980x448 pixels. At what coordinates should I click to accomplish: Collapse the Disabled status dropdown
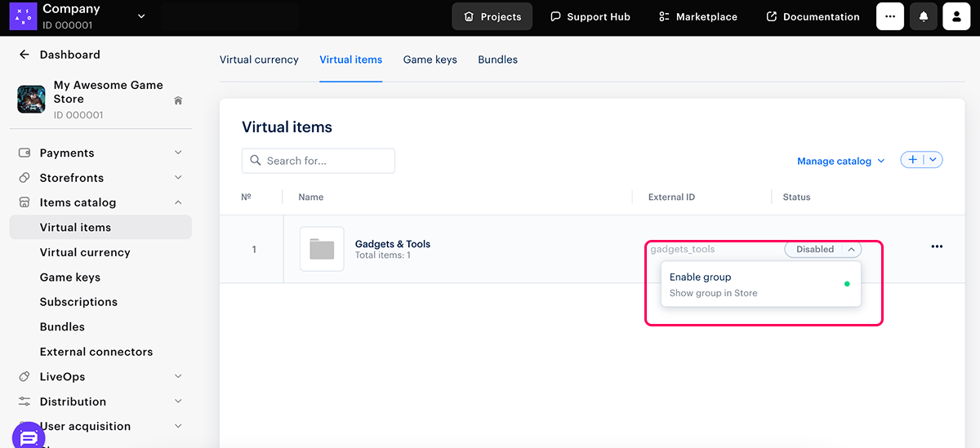pos(851,250)
